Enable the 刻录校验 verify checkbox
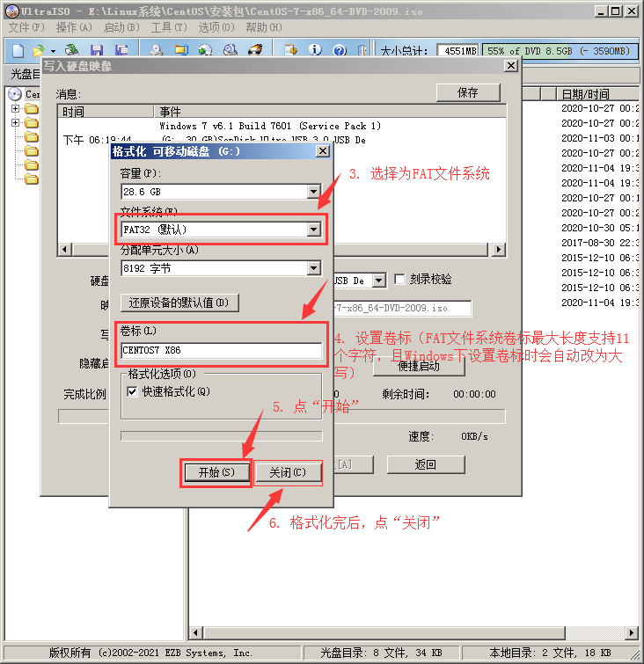This screenshot has height=664, width=644. tap(400, 280)
